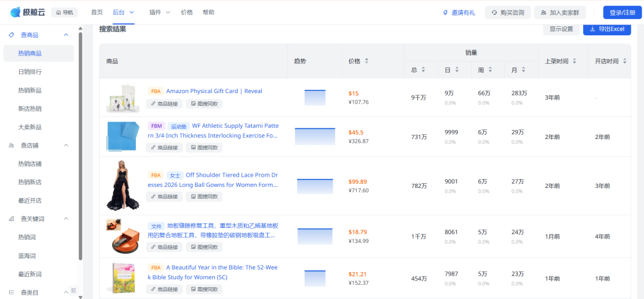The height and width of the screenshot is (299, 644).
Task: Select 热销新品 in sidebar
Action: pos(30,90)
